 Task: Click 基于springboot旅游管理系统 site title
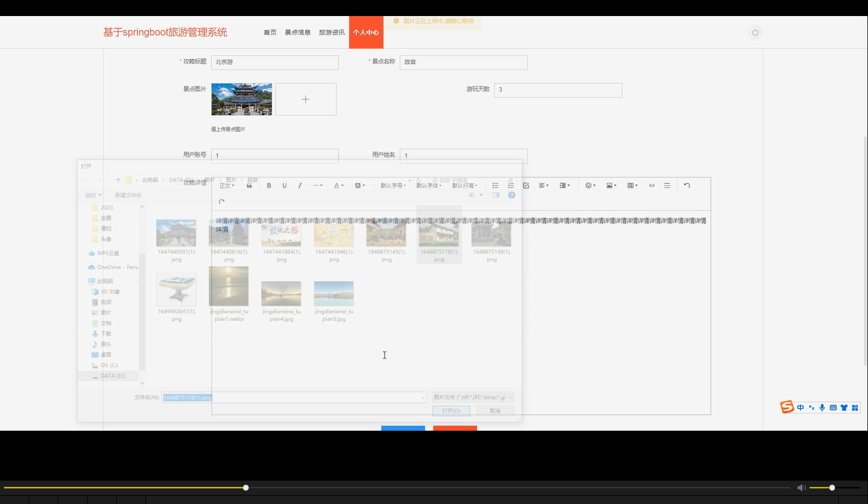tap(165, 32)
